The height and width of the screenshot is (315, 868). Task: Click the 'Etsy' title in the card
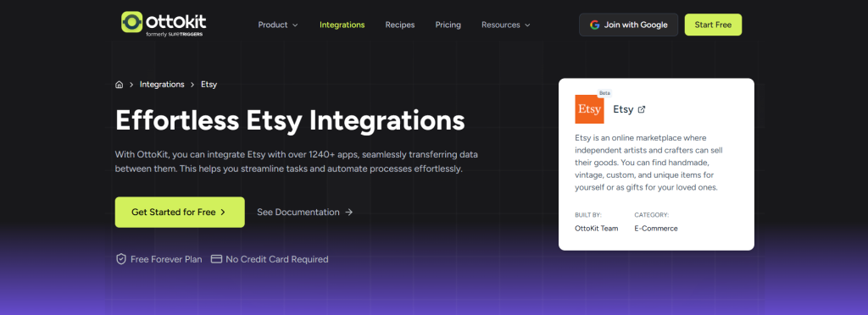pyautogui.click(x=623, y=109)
